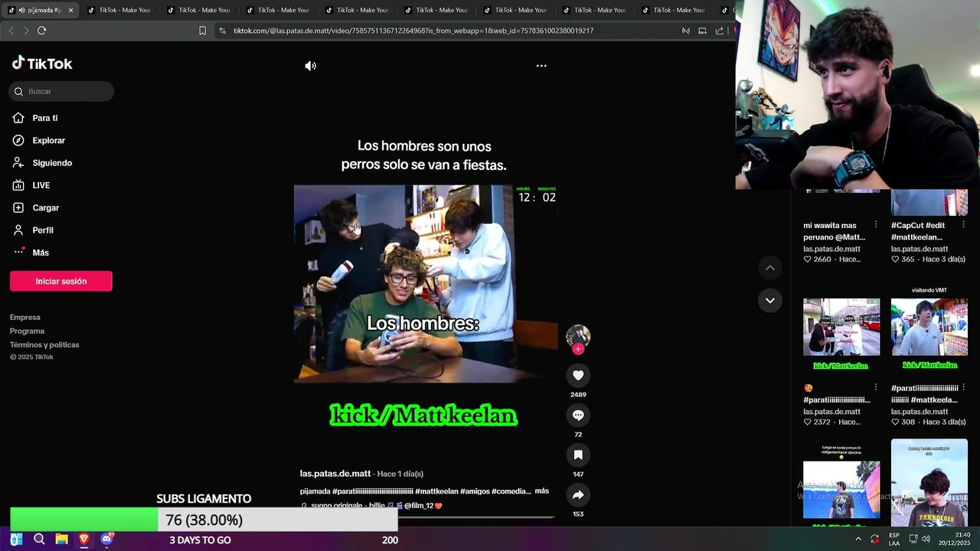Open the #mattkeelan hashtag in the description
The height and width of the screenshot is (551, 980).
coord(436,491)
